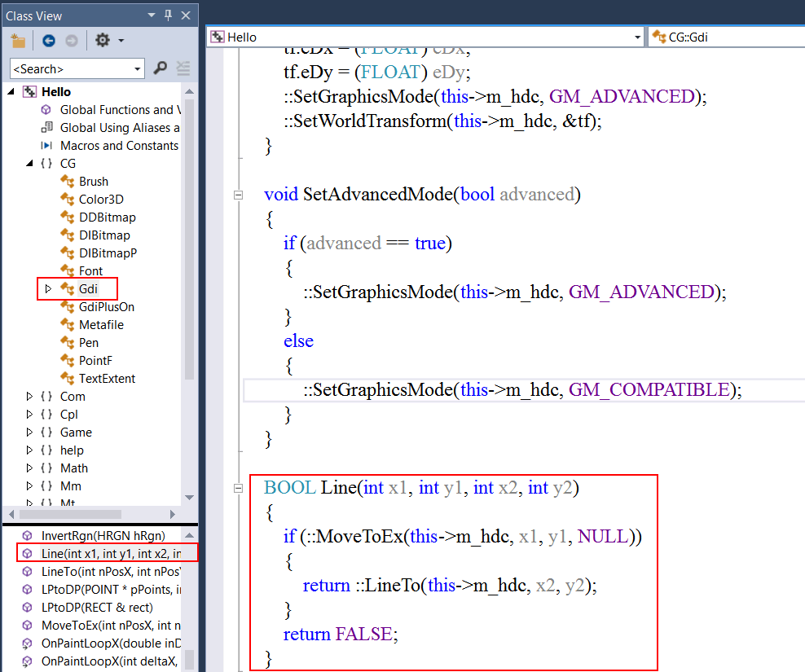Pin the Class View panel

168,15
